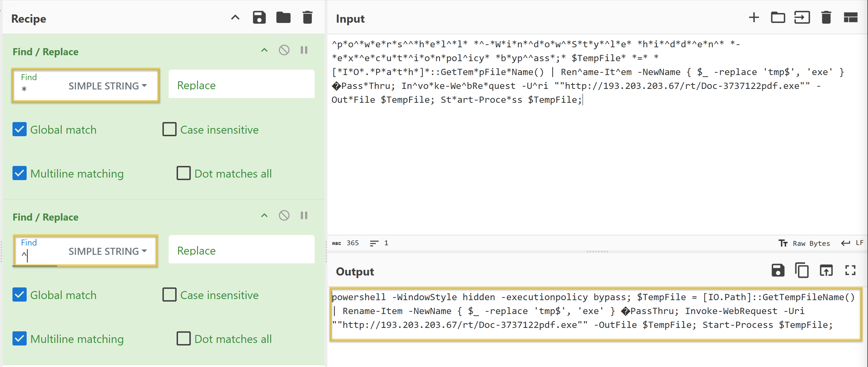
Task: Open the second SIMPLE STRING type dropdown
Action: point(107,251)
